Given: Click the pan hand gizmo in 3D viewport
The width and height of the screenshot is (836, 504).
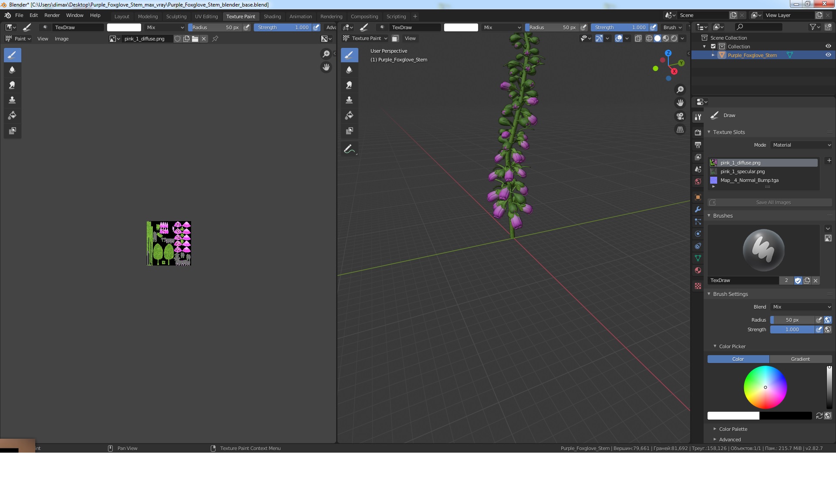Looking at the screenshot, I should [680, 103].
